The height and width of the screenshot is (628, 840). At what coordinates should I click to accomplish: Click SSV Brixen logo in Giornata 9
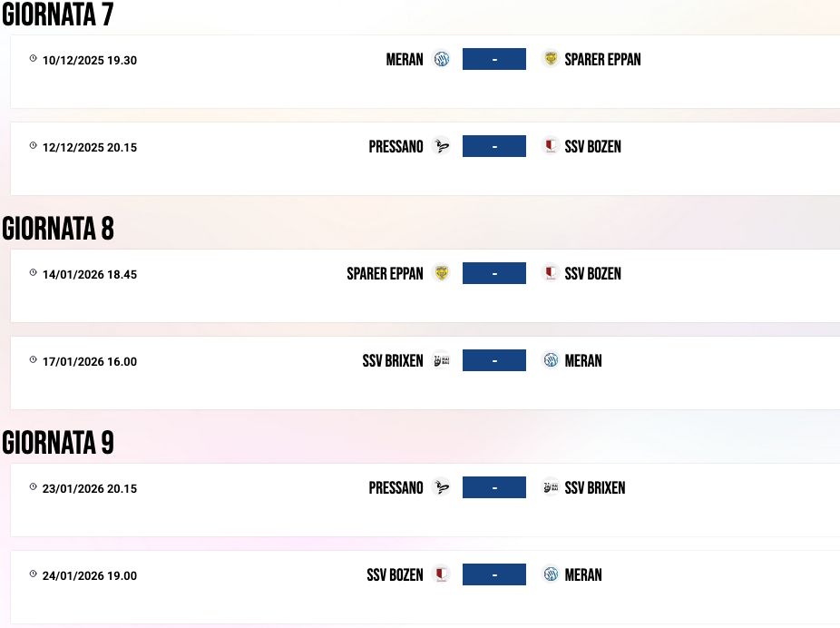point(551,487)
